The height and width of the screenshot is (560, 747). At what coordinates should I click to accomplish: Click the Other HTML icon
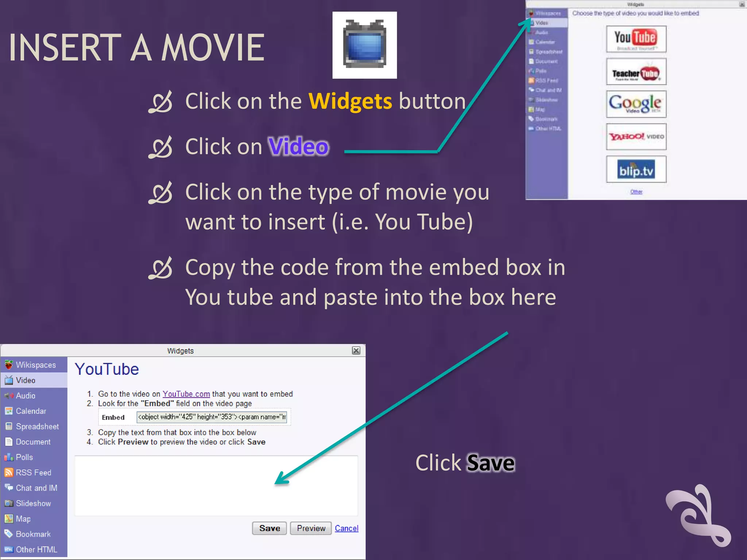(9, 549)
